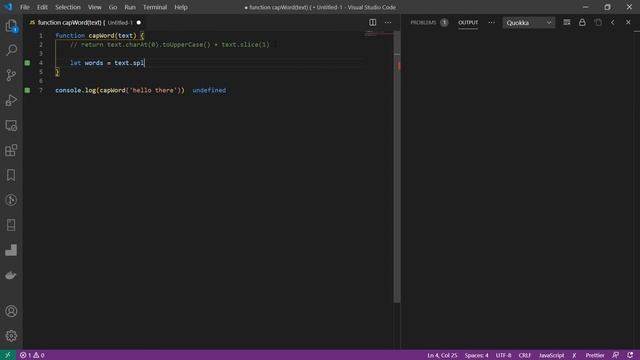Open the remote window status indicator
The width and height of the screenshot is (640, 360).
[x=8, y=355]
